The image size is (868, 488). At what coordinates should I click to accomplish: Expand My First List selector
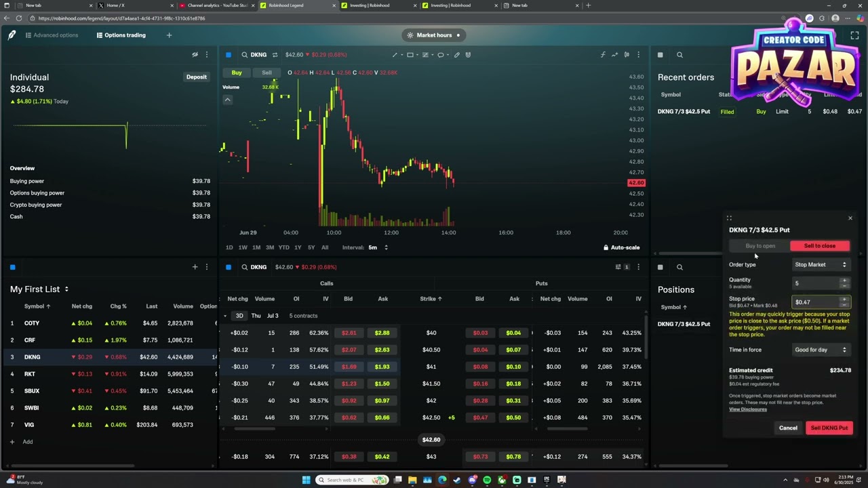[66, 289]
